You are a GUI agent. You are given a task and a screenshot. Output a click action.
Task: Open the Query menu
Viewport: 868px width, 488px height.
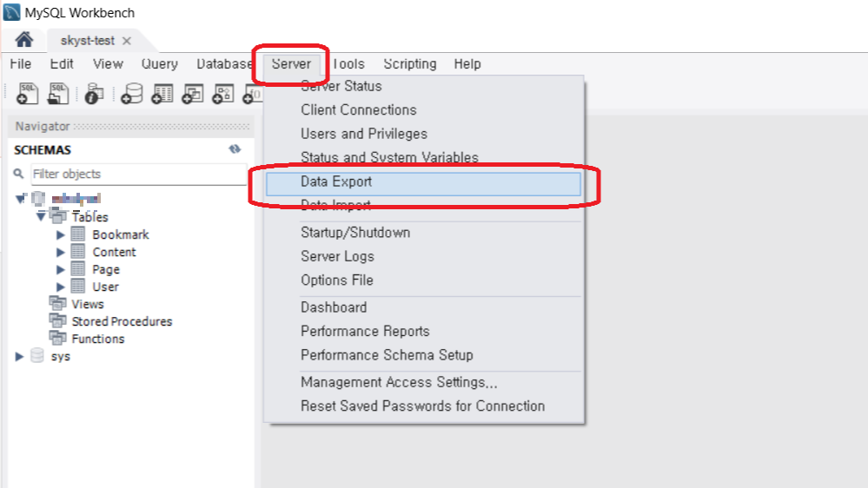159,63
